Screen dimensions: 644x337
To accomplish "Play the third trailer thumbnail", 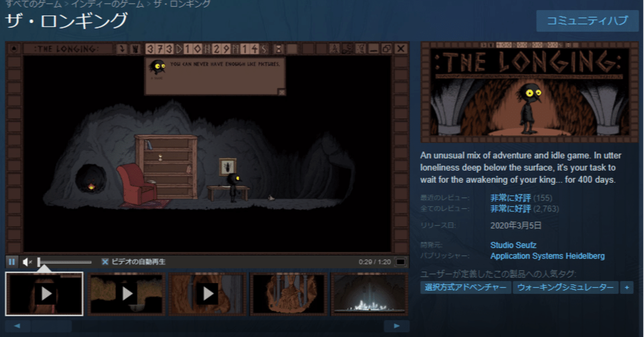I will [207, 294].
